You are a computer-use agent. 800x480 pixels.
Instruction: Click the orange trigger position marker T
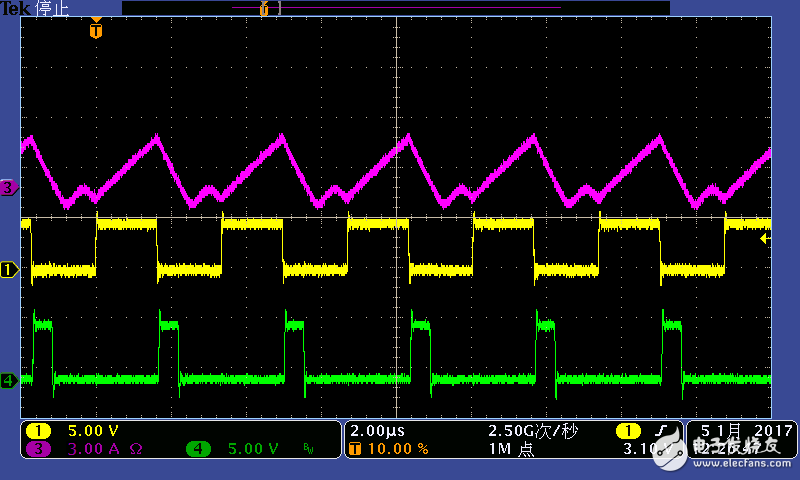[95, 31]
